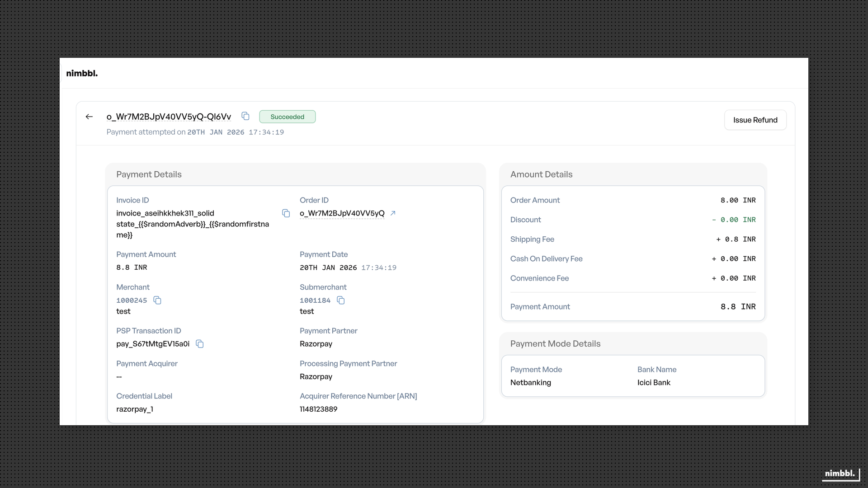Viewport: 868px width, 488px height.
Task: Copy the PSP Transaction ID
Action: click(200, 344)
